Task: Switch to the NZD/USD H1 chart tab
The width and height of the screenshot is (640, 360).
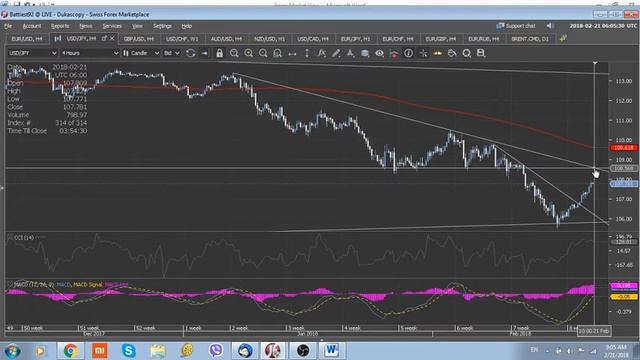Action: coord(269,39)
